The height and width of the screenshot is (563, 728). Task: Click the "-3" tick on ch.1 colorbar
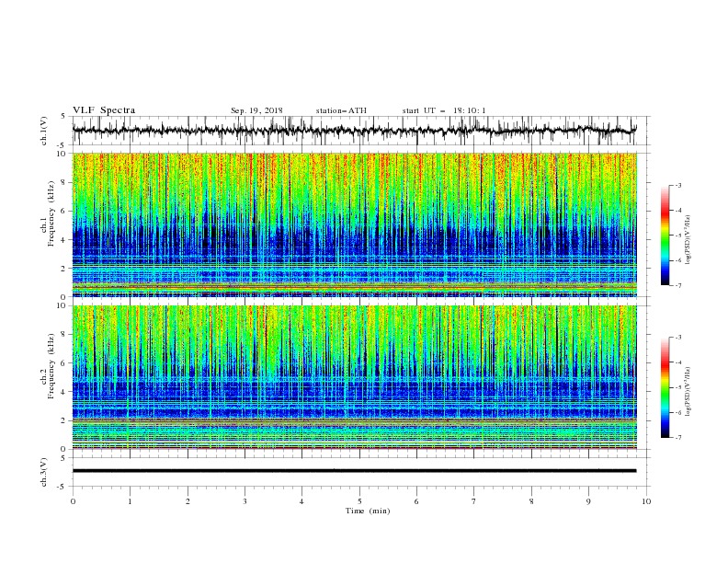[677, 185]
